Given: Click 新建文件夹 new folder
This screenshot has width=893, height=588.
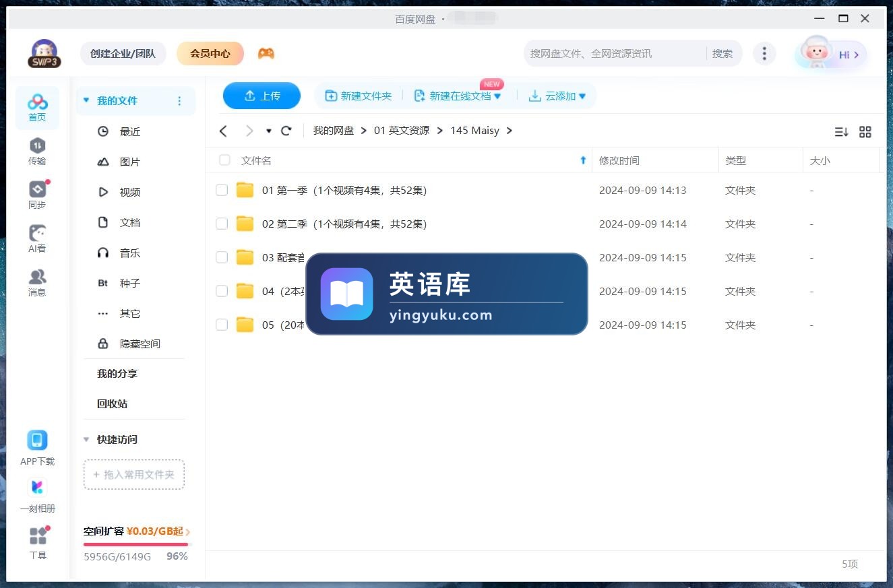Looking at the screenshot, I should coord(359,96).
